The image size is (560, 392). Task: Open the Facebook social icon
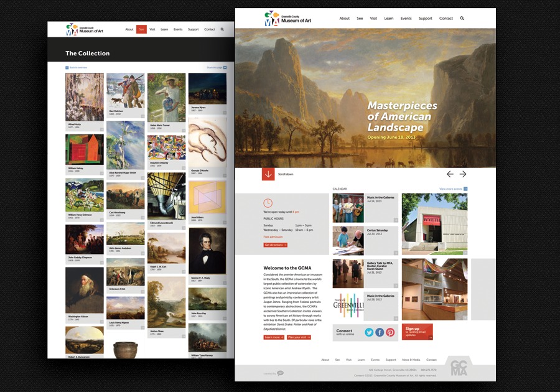[x=380, y=332]
